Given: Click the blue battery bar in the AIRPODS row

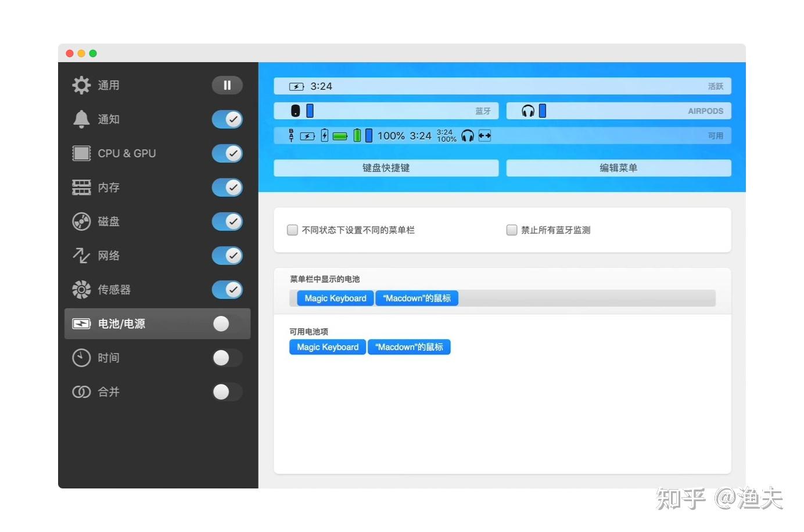Looking at the screenshot, I should pos(543,110).
